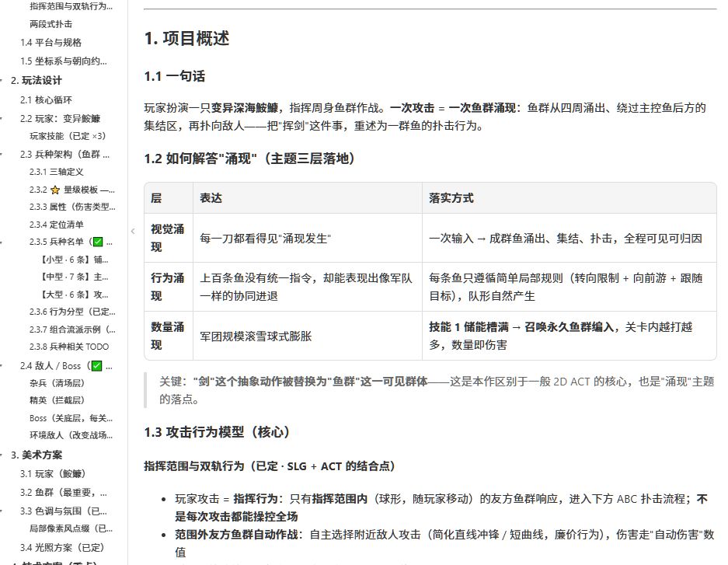This screenshot has width=728, height=565.
Task: Collapse the outline sidebar with the chevron
Action: [x=133, y=231]
